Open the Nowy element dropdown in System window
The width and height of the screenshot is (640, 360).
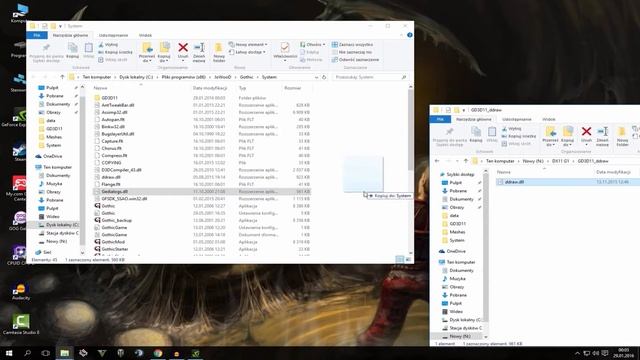[248, 44]
